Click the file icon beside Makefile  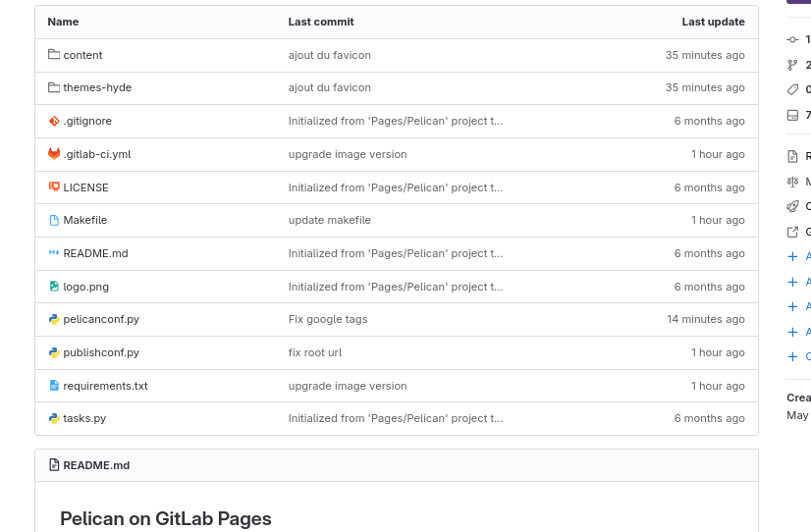point(54,220)
